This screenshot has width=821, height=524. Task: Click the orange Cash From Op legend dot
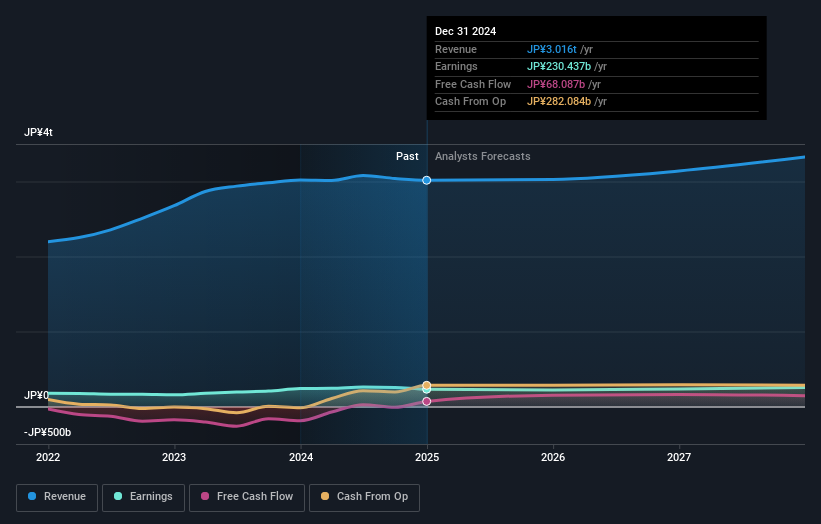[325, 496]
